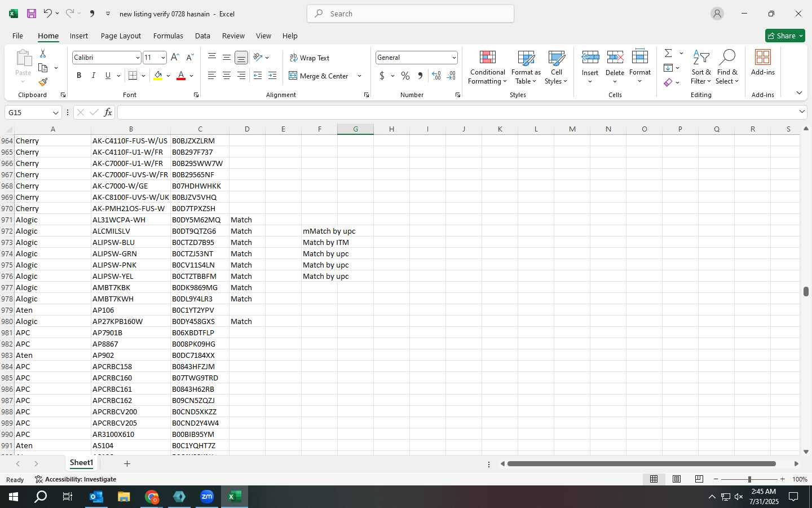Set Bottom Align for cells

coord(241,58)
